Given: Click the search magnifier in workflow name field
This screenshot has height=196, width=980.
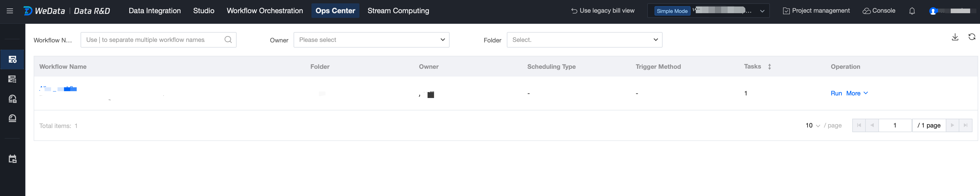Looking at the screenshot, I should coord(228,40).
